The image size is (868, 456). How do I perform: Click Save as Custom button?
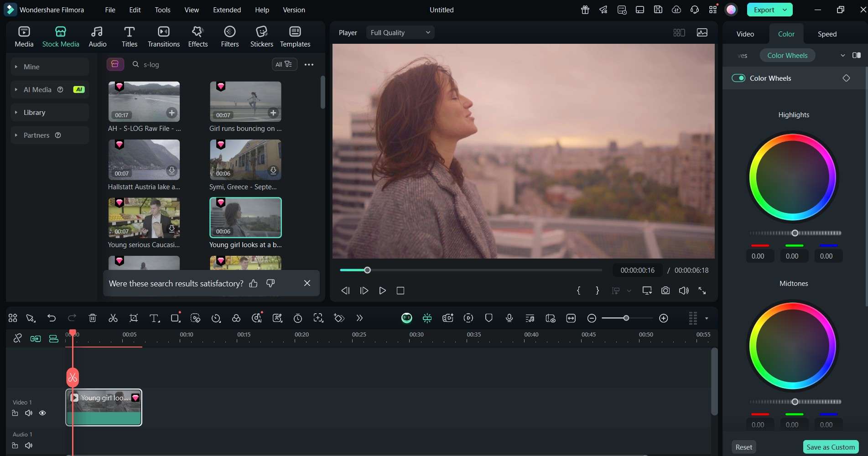click(x=830, y=447)
